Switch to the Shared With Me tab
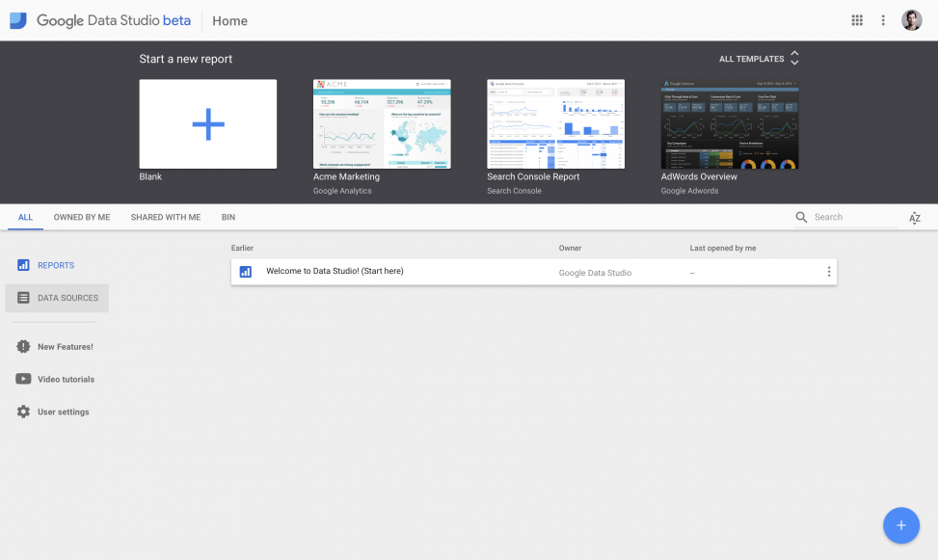 coord(166,217)
